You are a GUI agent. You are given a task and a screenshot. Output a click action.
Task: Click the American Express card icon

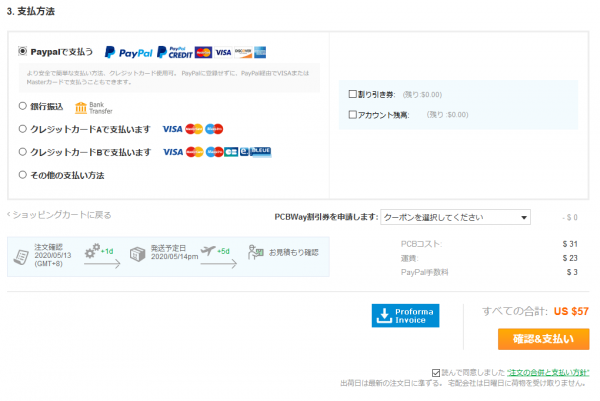(x=258, y=51)
